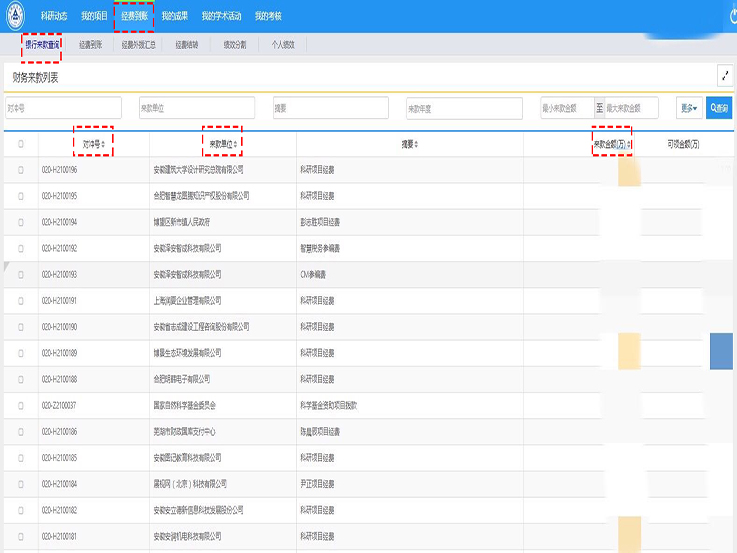The height and width of the screenshot is (553, 737).
Task: Select checkbox for row 020-Z2100037
Action: coord(21,406)
